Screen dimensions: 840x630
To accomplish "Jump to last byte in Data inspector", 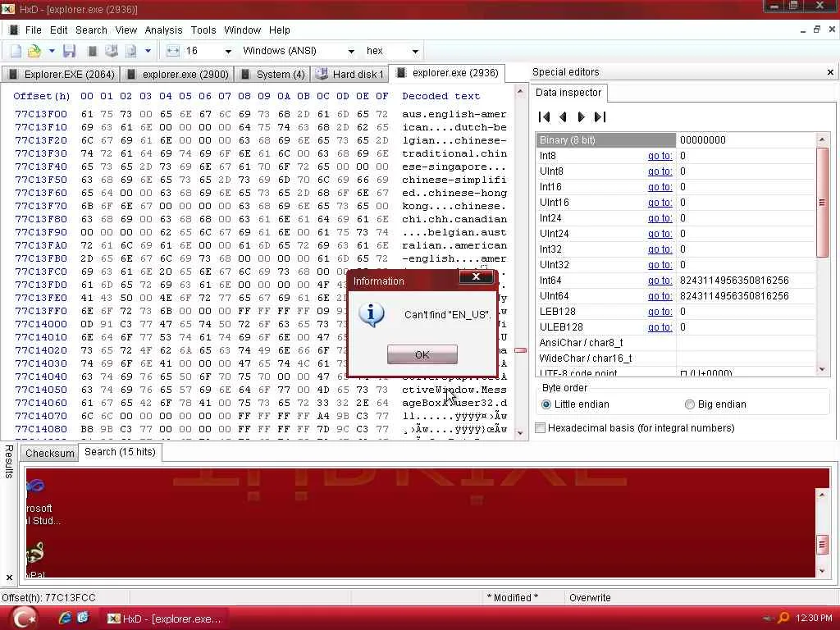I will click(600, 116).
